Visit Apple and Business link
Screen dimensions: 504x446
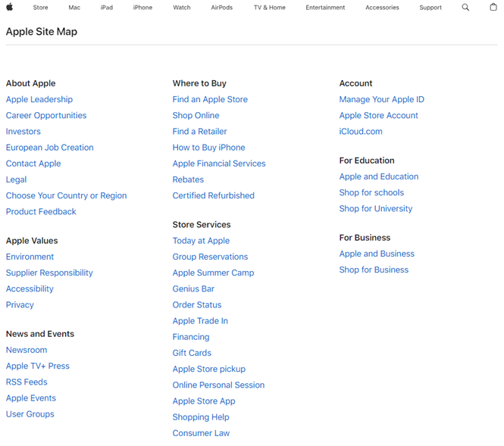click(377, 254)
